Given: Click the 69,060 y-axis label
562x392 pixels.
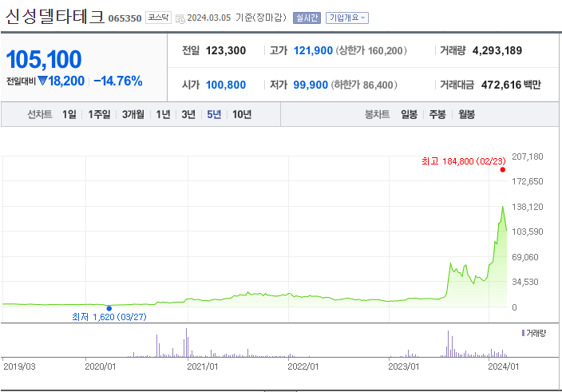Looking at the screenshot, I should [x=525, y=257].
